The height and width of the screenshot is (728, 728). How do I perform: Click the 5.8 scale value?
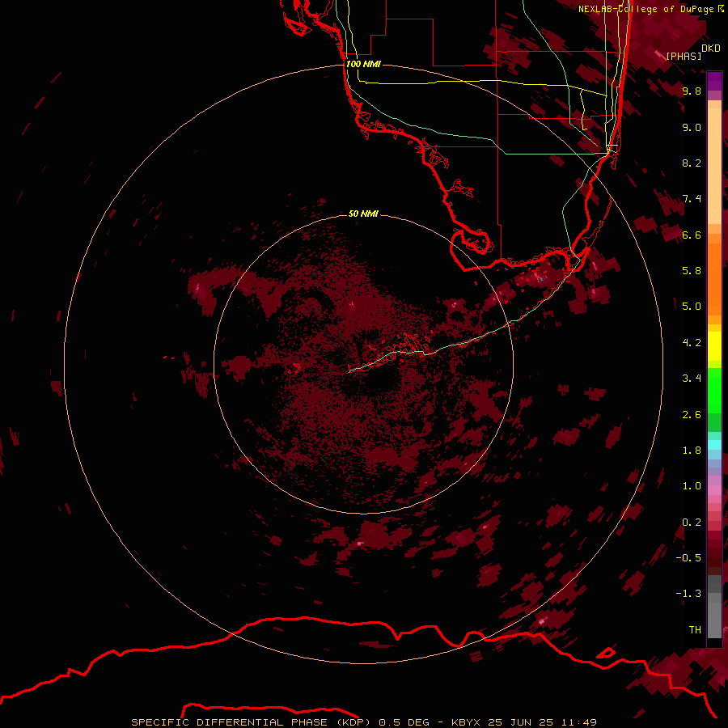[x=692, y=271]
